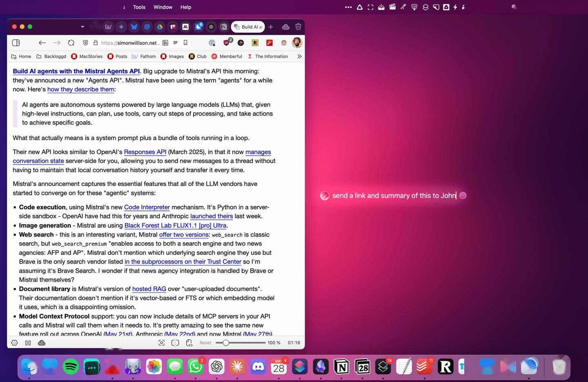
Task: Click the red pencil extension icon
Action: (269, 42)
